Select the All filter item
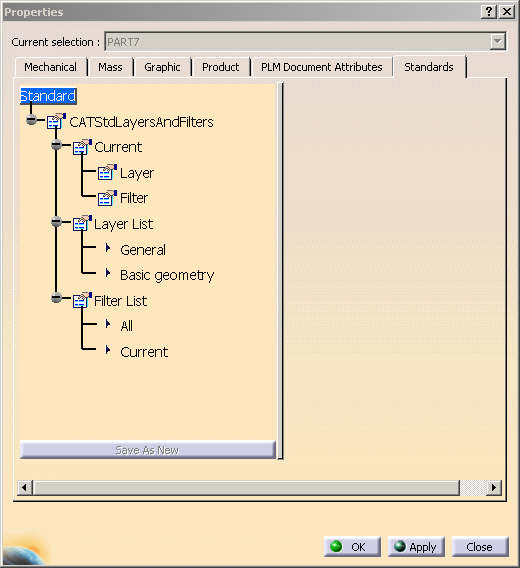Screen dimensions: 520x568 click(x=126, y=326)
